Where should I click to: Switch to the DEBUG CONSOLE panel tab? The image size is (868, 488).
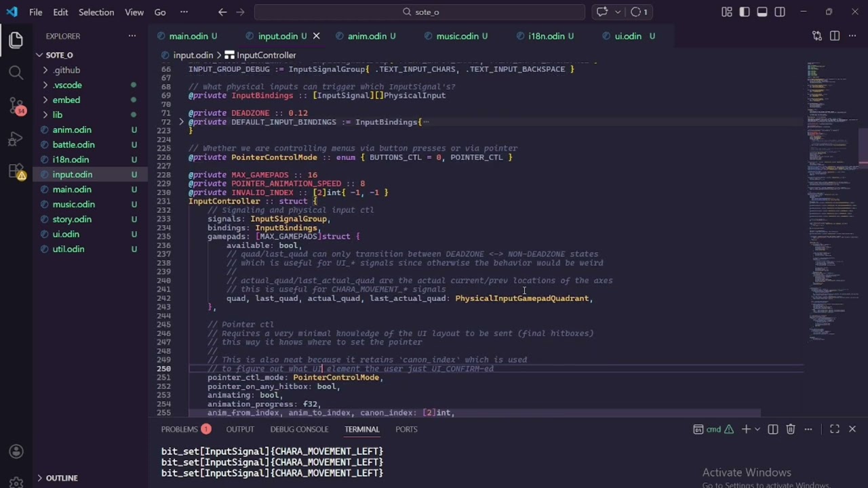pos(299,429)
